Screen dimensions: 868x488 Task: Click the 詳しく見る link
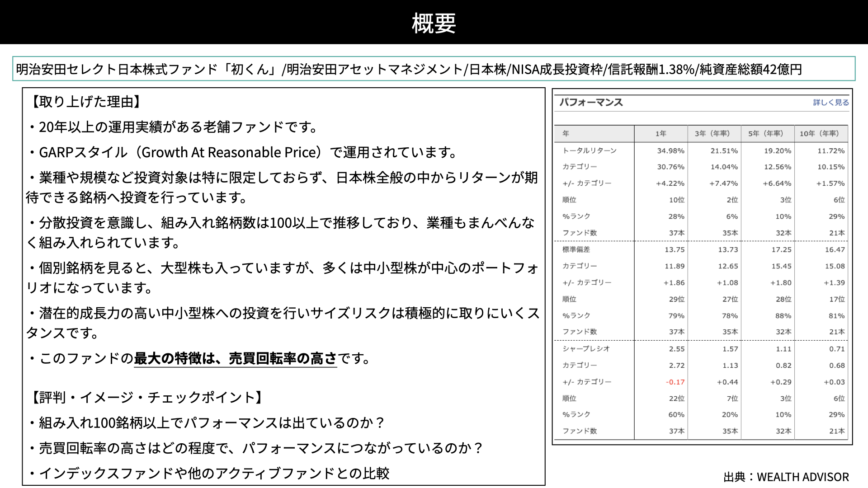(831, 103)
